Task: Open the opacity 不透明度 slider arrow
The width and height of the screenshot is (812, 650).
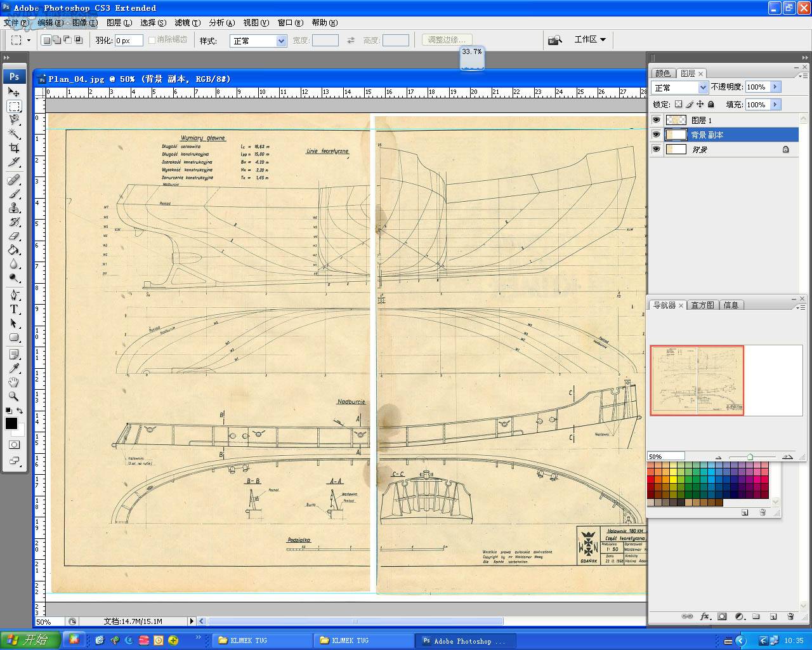Action: coord(775,87)
